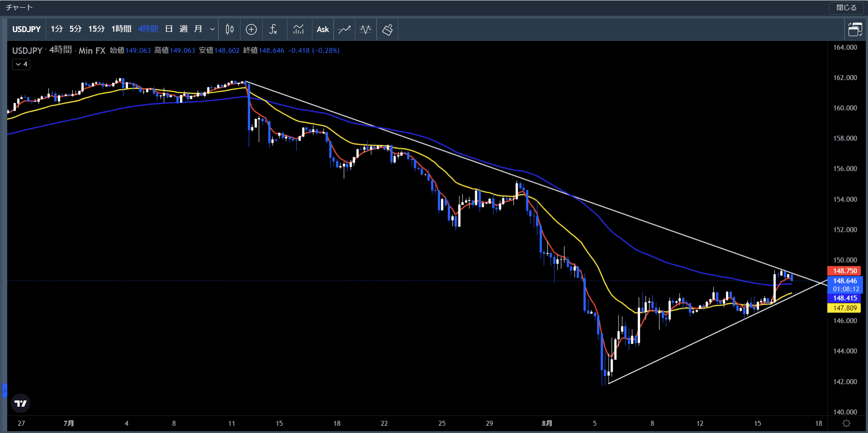Click the TradingView logo badge
Screen dimensions: 868x433
click(x=20, y=403)
